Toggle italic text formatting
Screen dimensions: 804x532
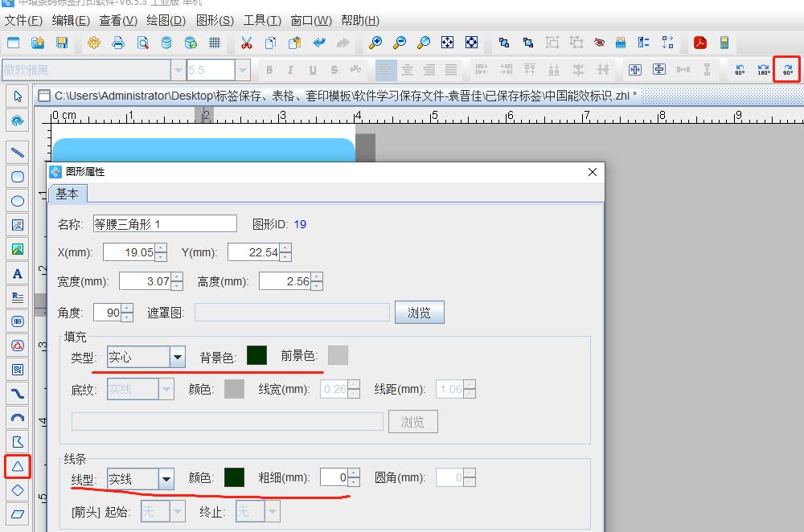click(290, 70)
